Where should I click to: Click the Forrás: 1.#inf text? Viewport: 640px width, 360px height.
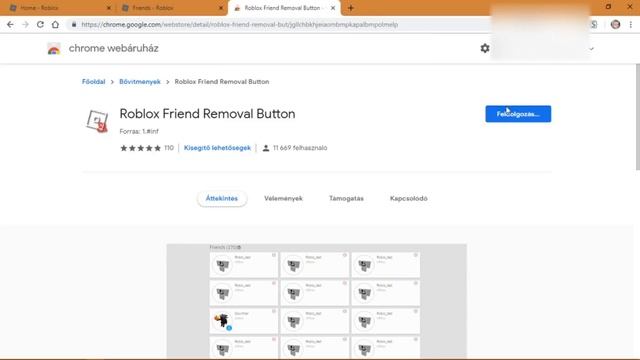[139, 131]
